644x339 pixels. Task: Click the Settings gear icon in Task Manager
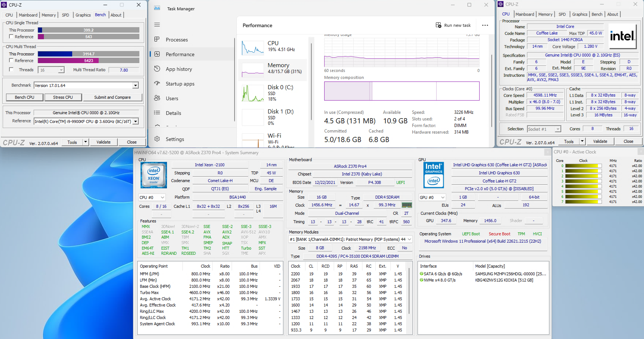coord(157,139)
